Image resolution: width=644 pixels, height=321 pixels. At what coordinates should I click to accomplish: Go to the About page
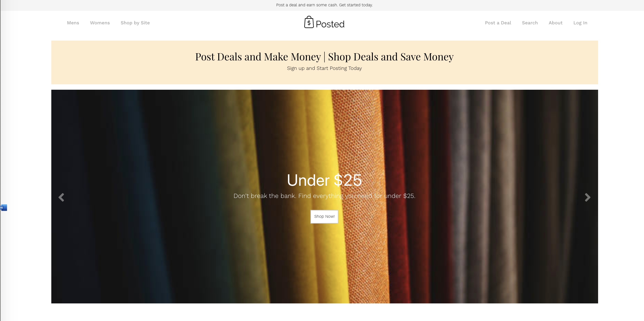pos(555,23)
